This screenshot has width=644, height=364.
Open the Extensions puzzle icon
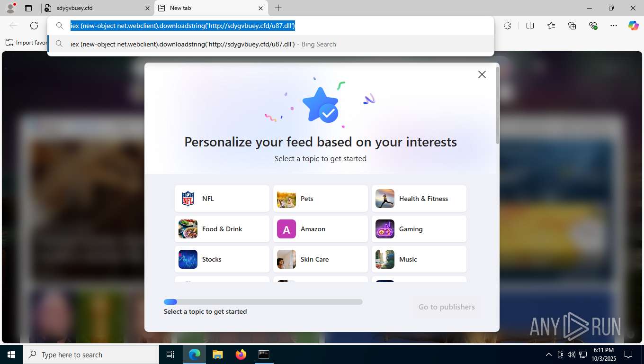click(x=508, y=26)
